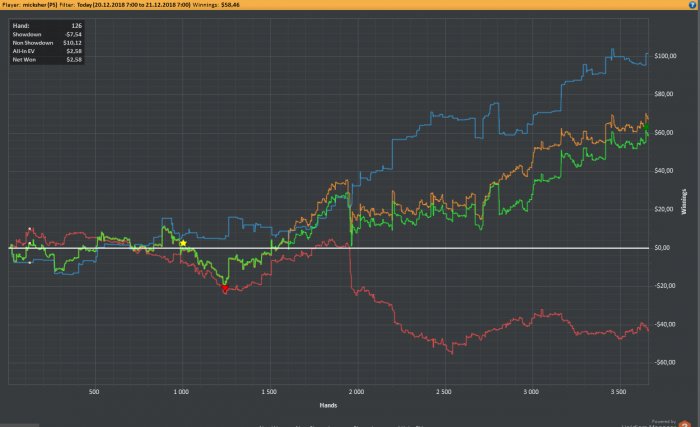
Task: Click the '1 500' x-axis tick label
Action: [x=269, y=392]
